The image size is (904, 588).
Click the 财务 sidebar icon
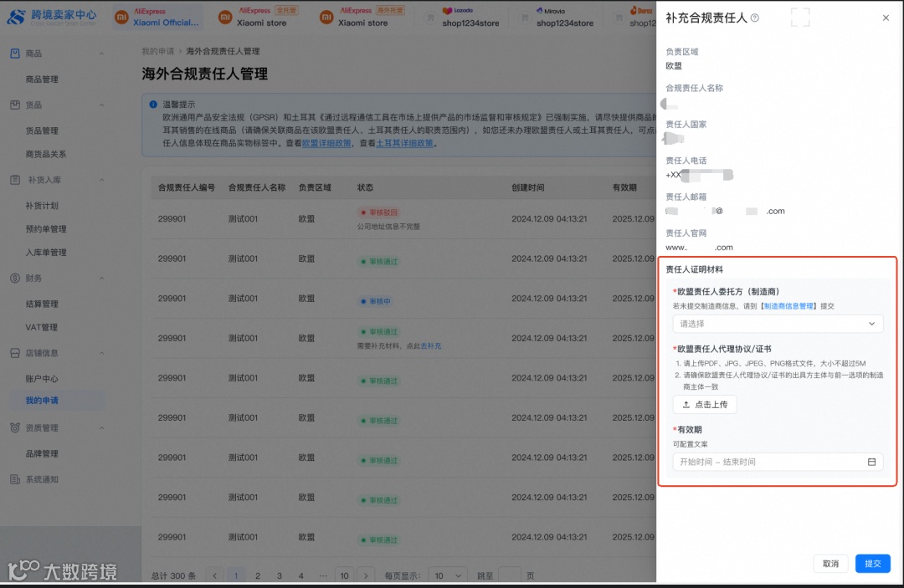pos(15,279)
